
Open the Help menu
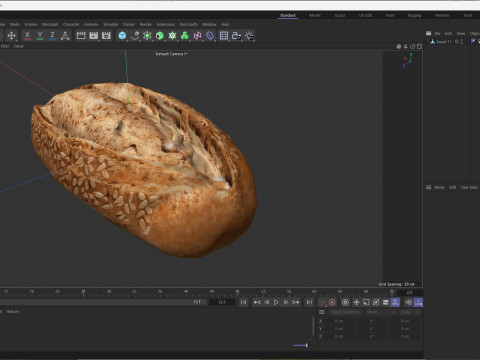(225, 24)
